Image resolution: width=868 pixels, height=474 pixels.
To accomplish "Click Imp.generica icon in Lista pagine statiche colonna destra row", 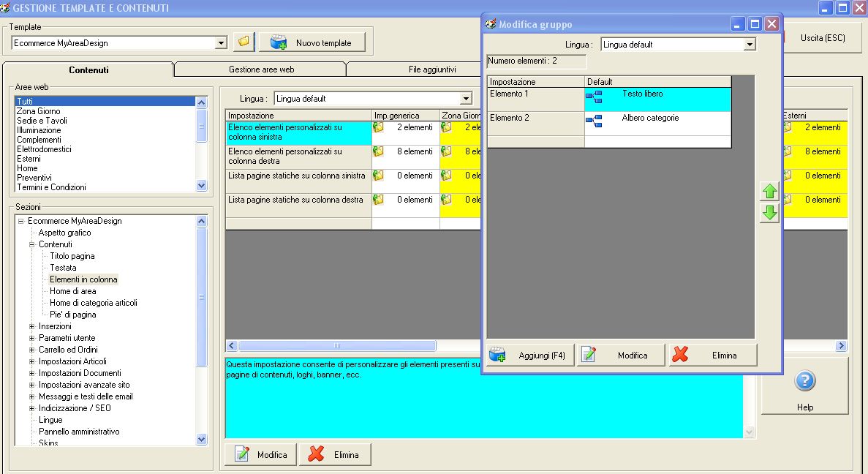I will coord(378,200).
